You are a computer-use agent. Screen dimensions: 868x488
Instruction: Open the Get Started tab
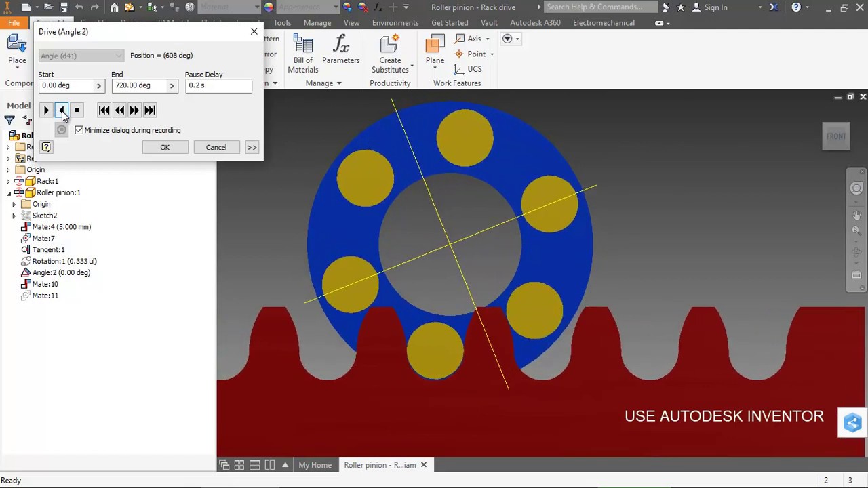pos(450,22)
